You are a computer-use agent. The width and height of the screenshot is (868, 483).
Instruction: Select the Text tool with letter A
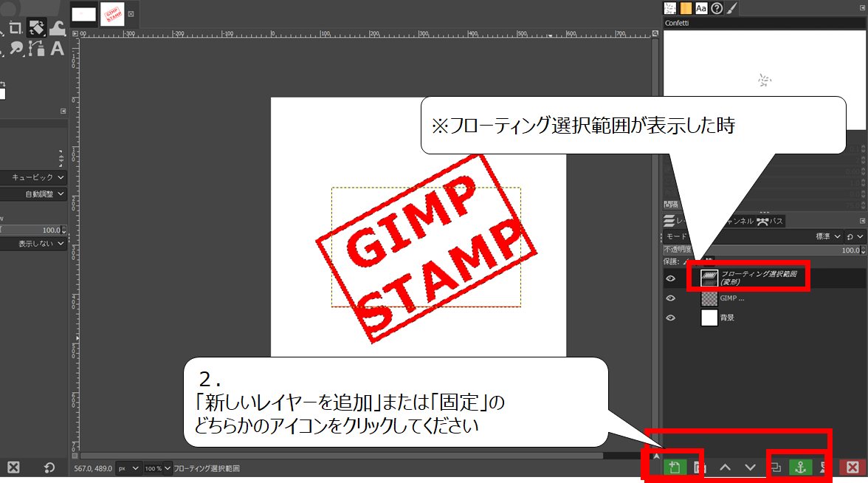tap(57, 49)
